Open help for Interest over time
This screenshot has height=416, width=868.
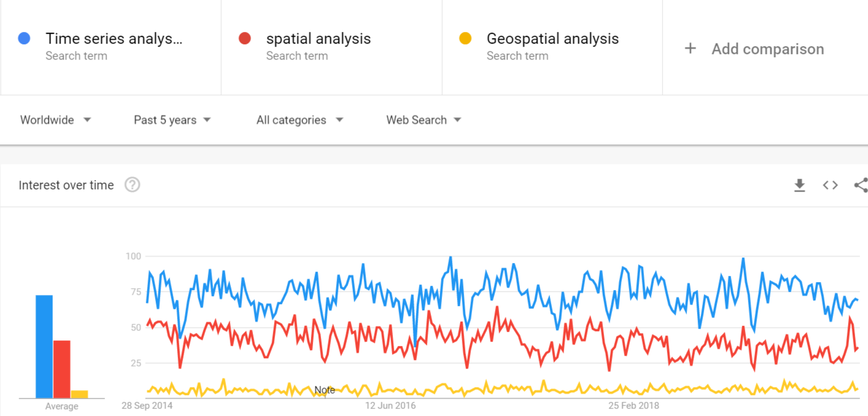pos(132,185)
